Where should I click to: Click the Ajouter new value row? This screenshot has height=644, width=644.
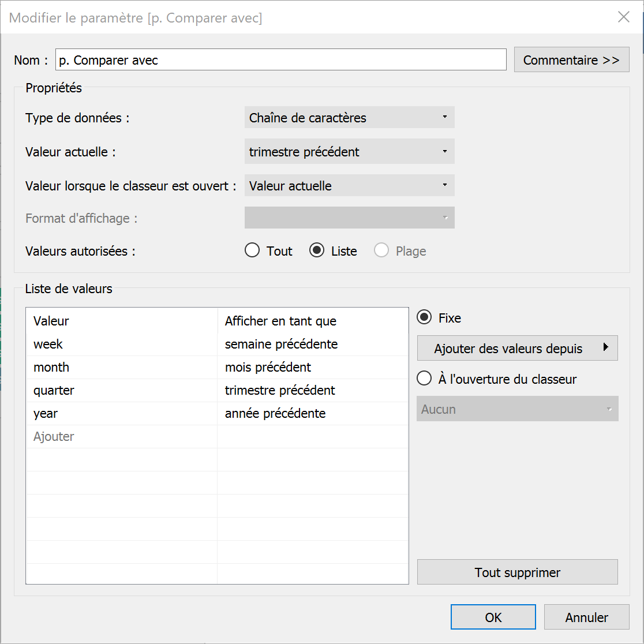[x=122, y=437]
